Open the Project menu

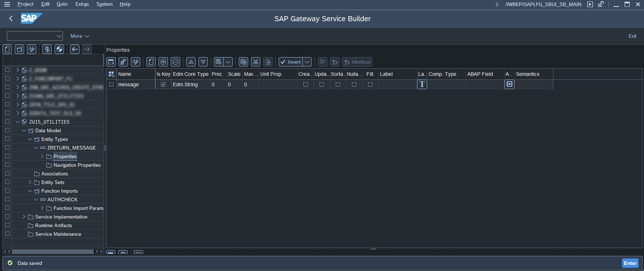pos(26,4)
